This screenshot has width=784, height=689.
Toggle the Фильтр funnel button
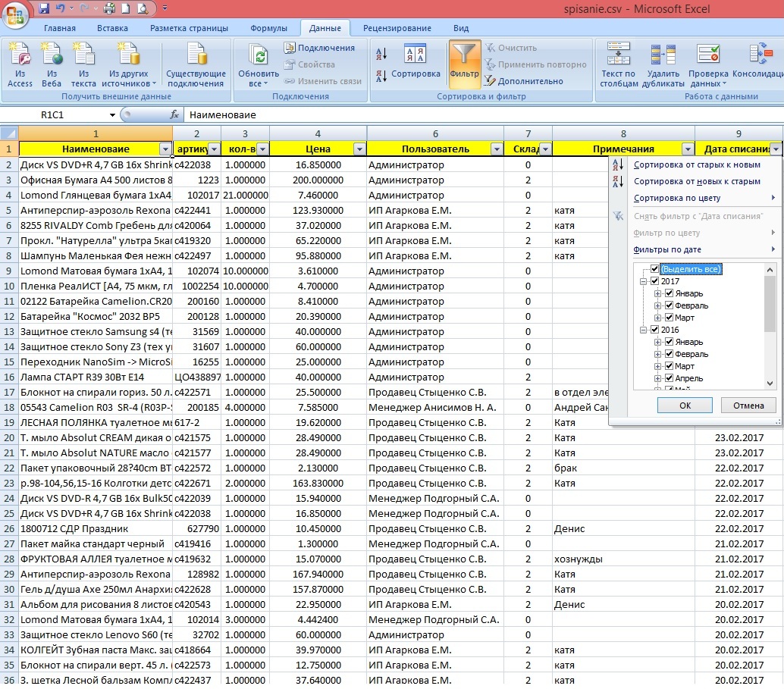465,64
